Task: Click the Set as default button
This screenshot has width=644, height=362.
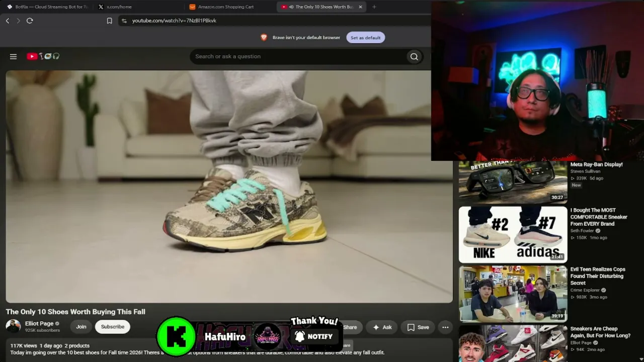Action: 366,38
